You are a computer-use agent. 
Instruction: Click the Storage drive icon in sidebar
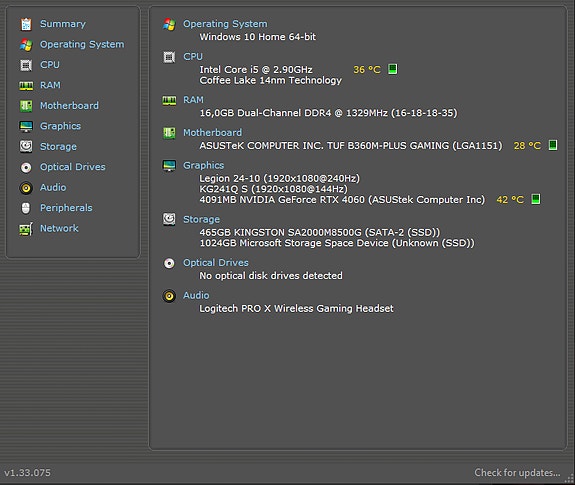(26, 147)
